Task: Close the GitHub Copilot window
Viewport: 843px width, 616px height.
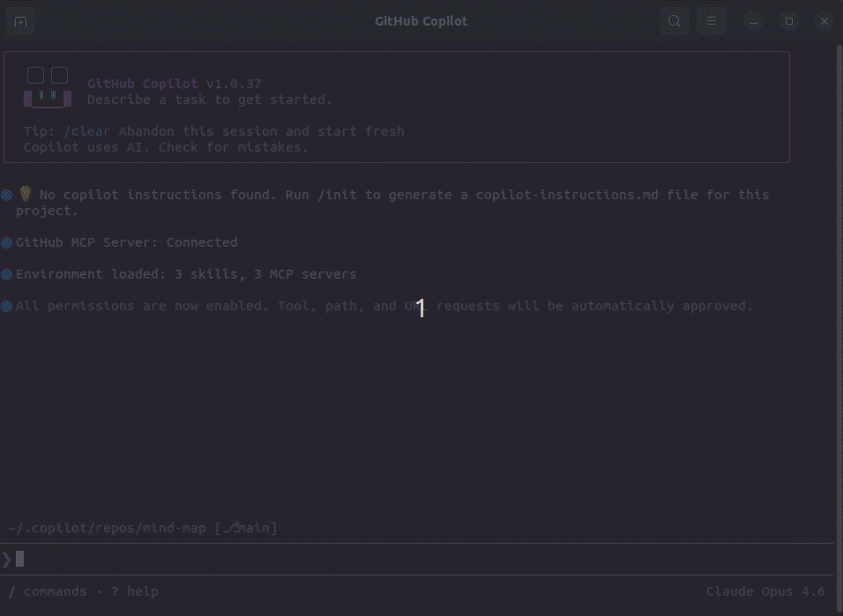Action: 824,21
